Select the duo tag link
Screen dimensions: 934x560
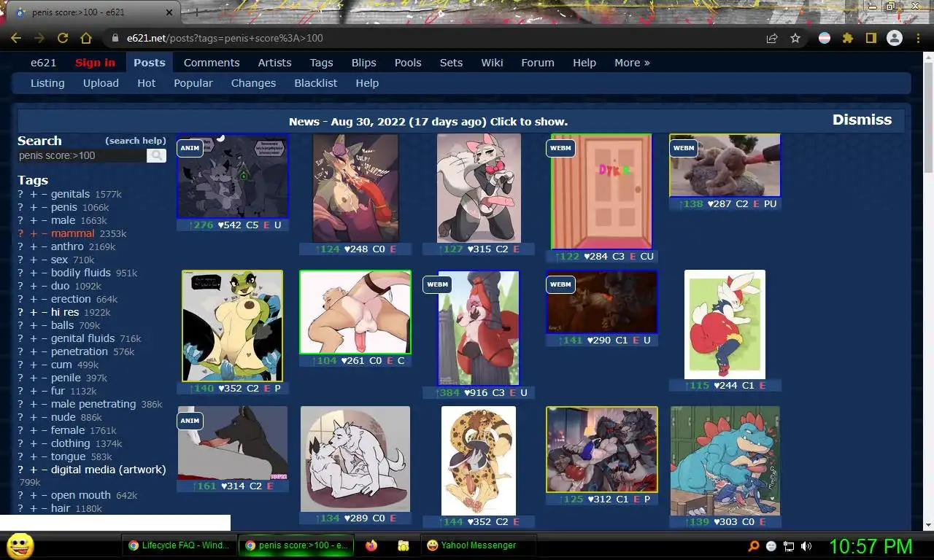(x=61, y=286)
